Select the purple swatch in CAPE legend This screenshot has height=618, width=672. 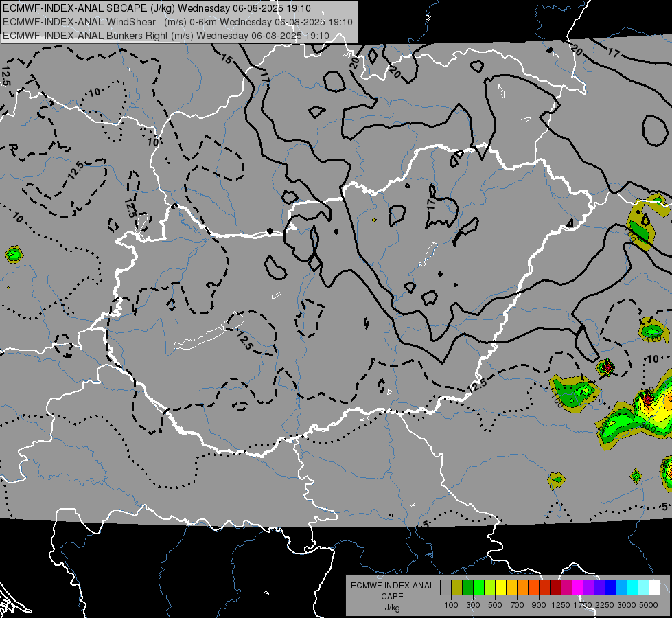coord(589,588)
